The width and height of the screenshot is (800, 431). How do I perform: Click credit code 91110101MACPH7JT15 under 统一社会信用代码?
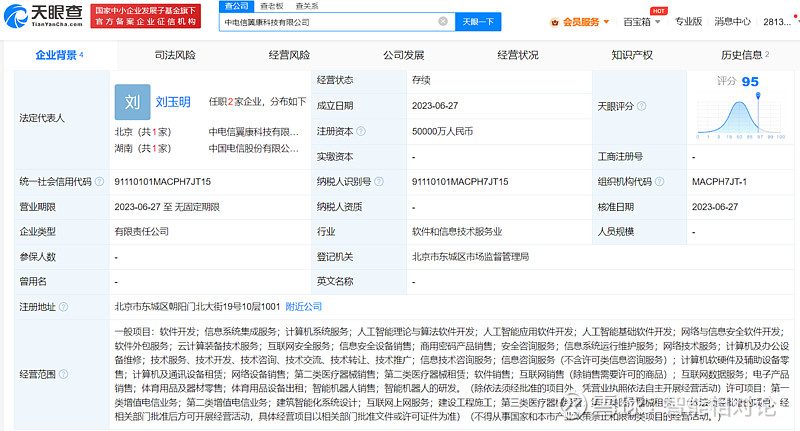(163, 182)
